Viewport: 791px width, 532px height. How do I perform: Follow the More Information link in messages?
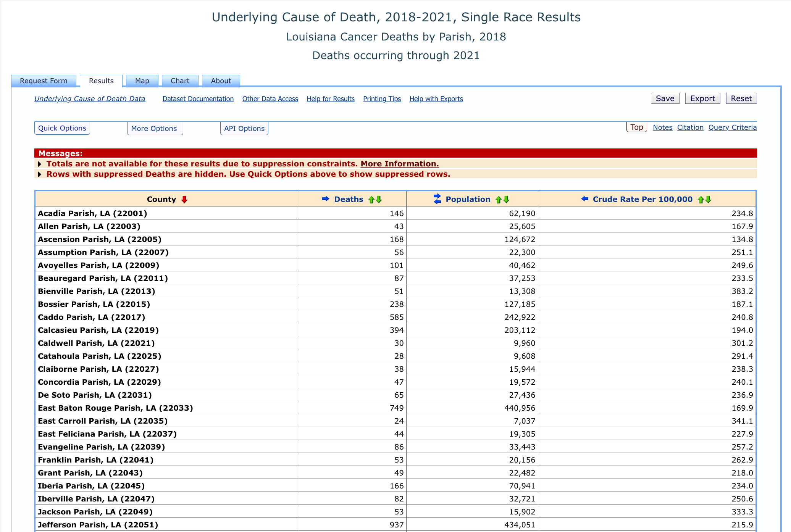[x=400, y=164]
